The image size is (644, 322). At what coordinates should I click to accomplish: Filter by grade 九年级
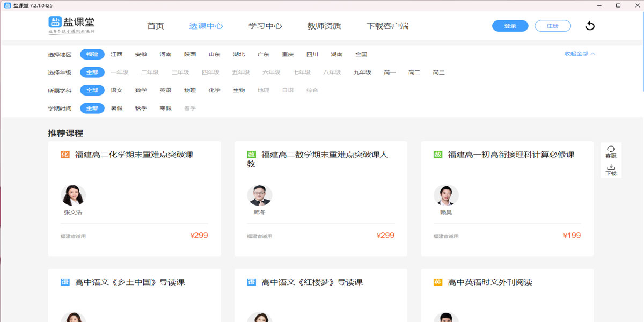click(362, 72)
